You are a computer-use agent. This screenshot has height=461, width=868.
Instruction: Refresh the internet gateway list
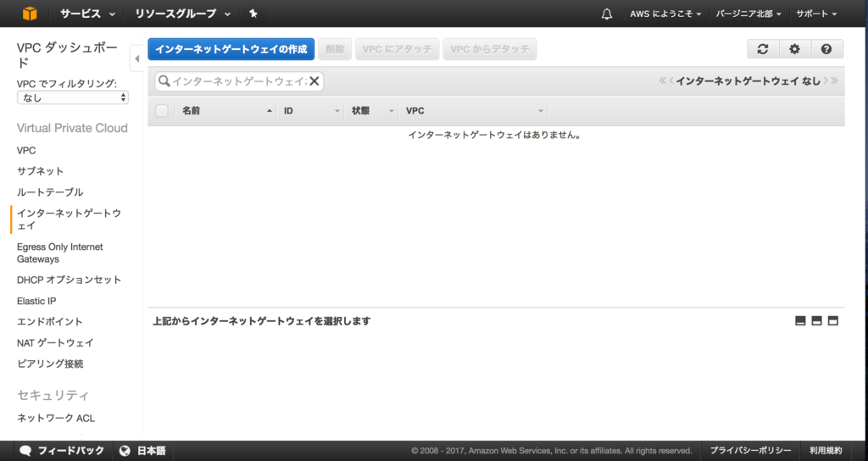point(763,48)
